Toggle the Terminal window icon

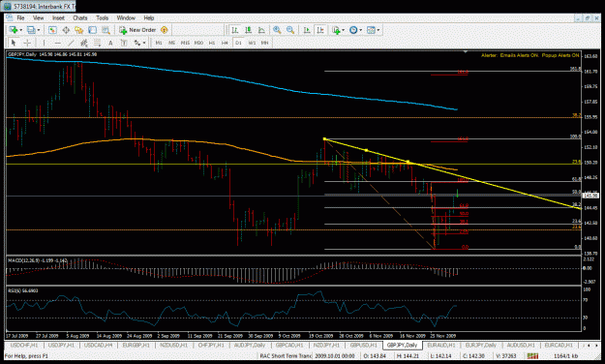(x=92, y=30)
